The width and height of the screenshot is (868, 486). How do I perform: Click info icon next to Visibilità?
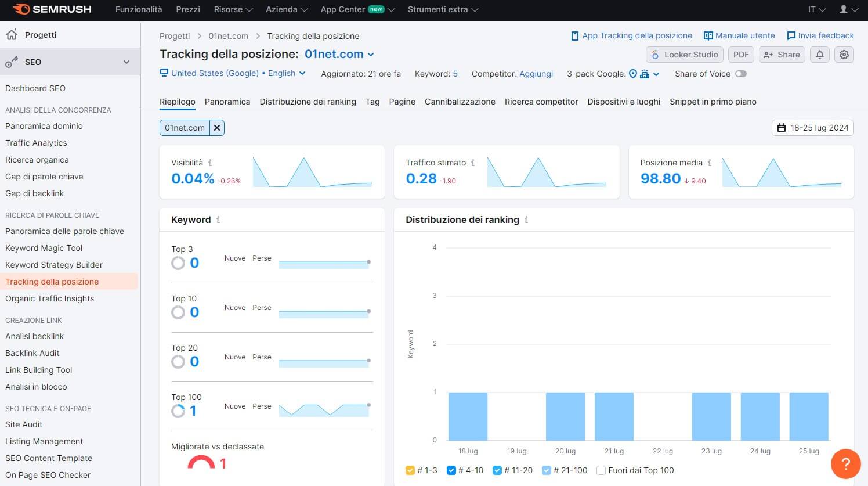click(210, 163)
